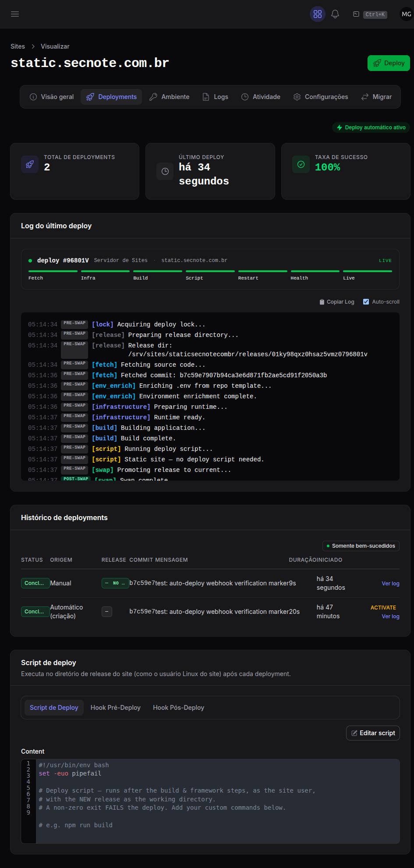This screenshot has width=414, height=868.
Task: Click the NO release badge in Manual row
Action: 115,583
